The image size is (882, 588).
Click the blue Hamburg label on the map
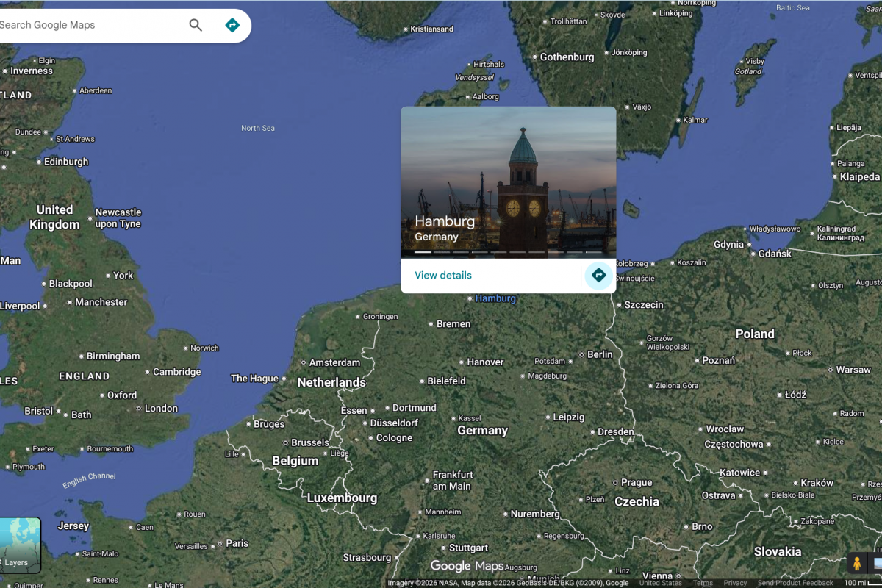point(495,298)
